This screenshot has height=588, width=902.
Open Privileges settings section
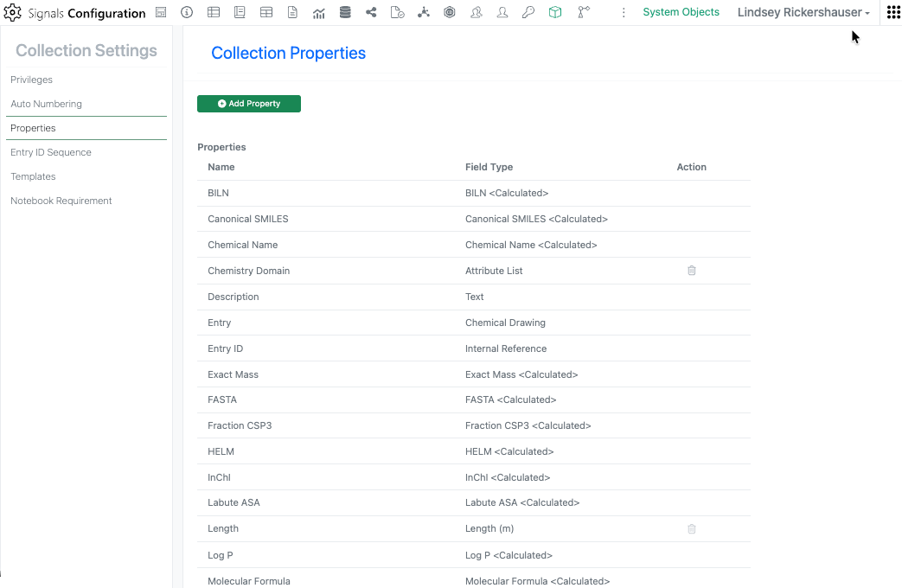click(32, 80)
